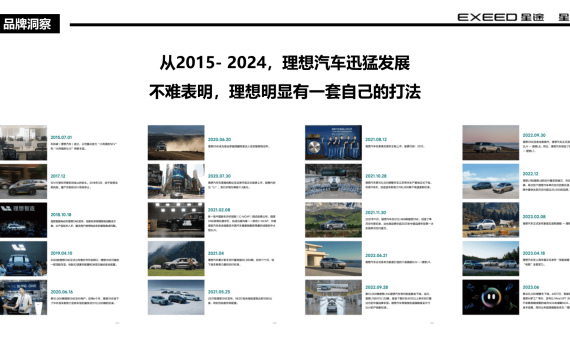Click the car in dust cloud thumbnail
The height and width of the screenshot is (360, 570).
(x=176, y=143)
